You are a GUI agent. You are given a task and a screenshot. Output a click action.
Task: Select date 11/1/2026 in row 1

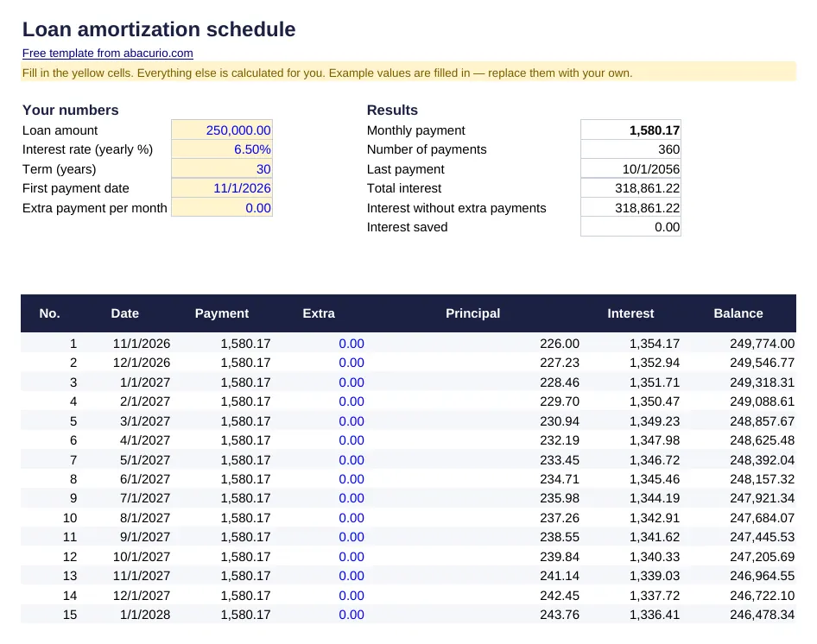click(142, 344)
